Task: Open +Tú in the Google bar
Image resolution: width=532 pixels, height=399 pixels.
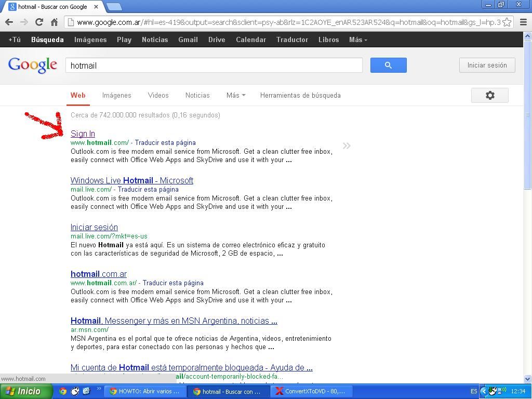Action: [x=15, y=39]
